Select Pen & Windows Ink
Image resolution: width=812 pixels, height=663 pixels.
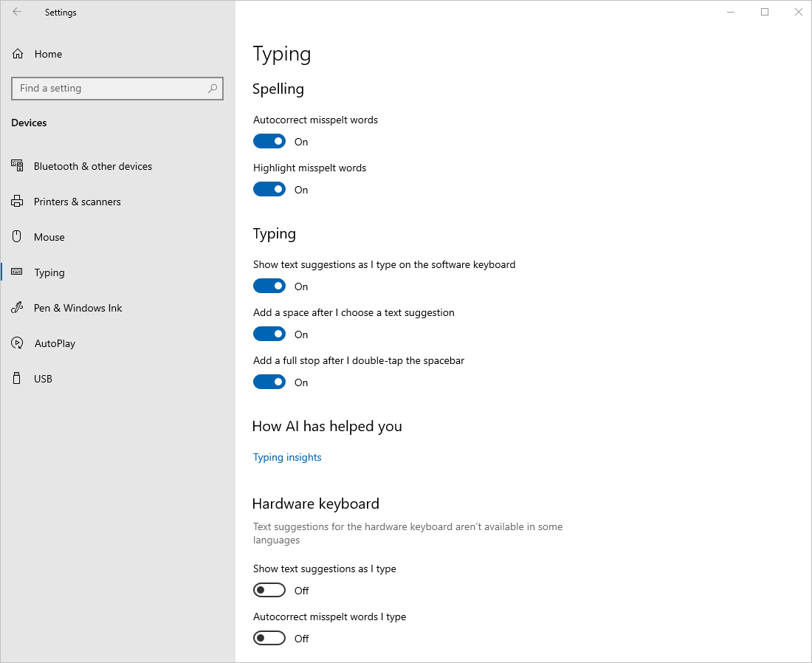(x=117, y=308)
